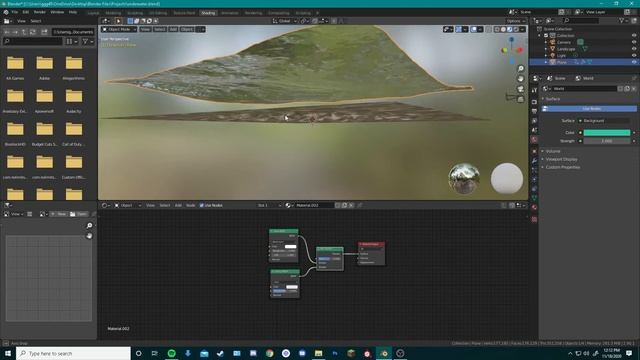The height and width of the screenshot is (360, 640).
Task: Expand the Custom Properties panel
Action: pyautogui.click(x=563, y=167)
